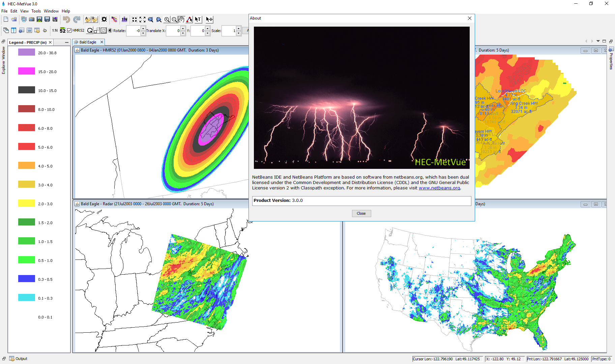Decrease Translate Y spinner value
Viewport: 615px width, 364px height.
(208, 33)
